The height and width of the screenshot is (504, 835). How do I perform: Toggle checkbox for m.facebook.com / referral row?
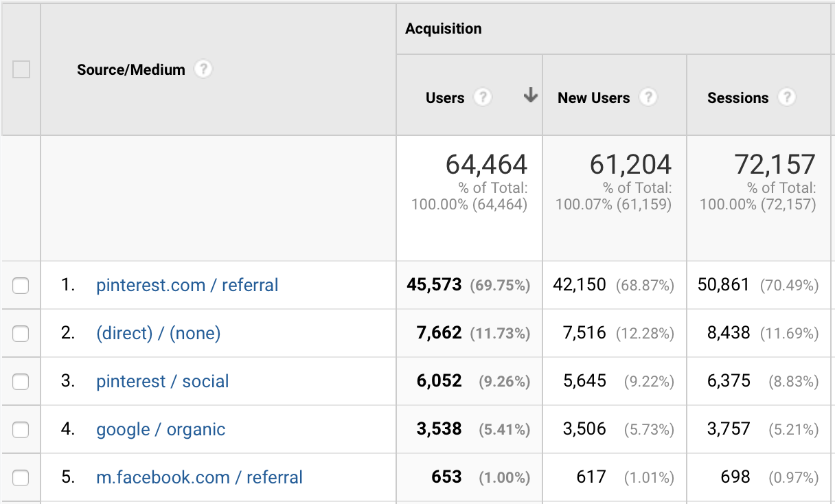pyautogui.click(x=21, y=478)
